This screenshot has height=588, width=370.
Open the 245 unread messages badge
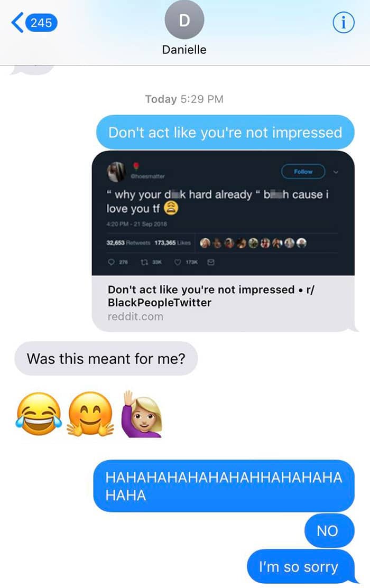pos(41,23)
